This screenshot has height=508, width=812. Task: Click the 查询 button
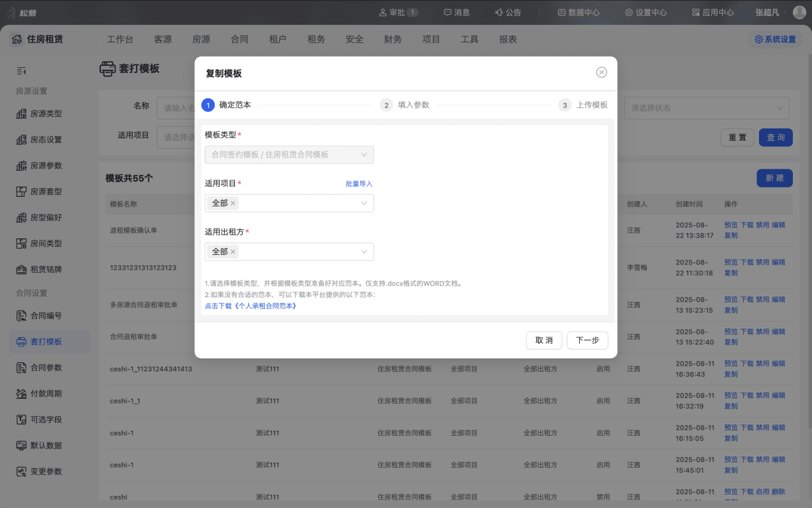click(776, 137)
